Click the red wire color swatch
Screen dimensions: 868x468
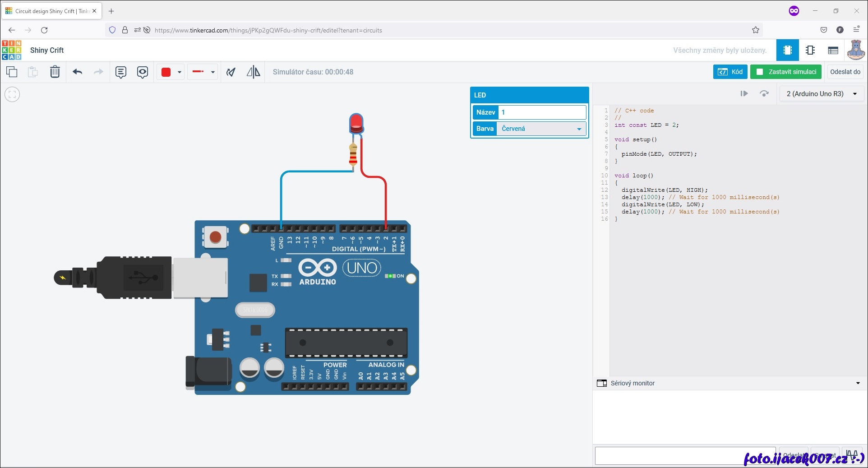click(x=166, y=72)
